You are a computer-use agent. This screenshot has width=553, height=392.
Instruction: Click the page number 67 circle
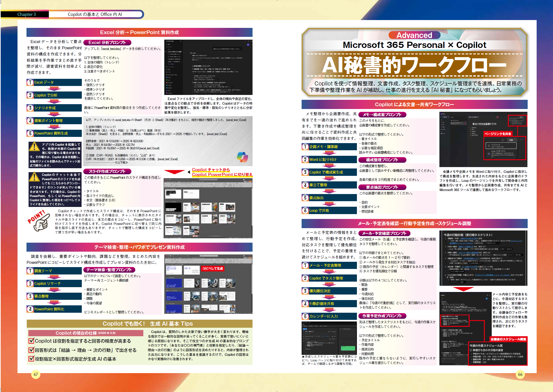36,374
